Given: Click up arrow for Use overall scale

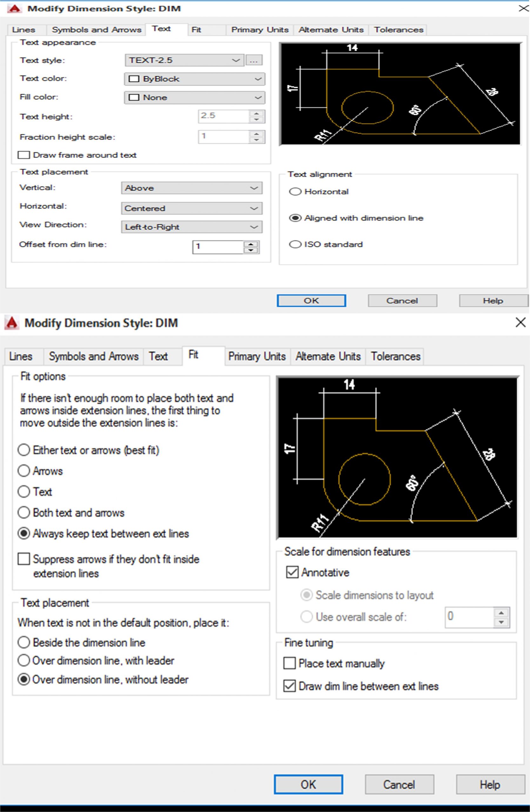Looking at the screenshot, I should coord(501,613).
